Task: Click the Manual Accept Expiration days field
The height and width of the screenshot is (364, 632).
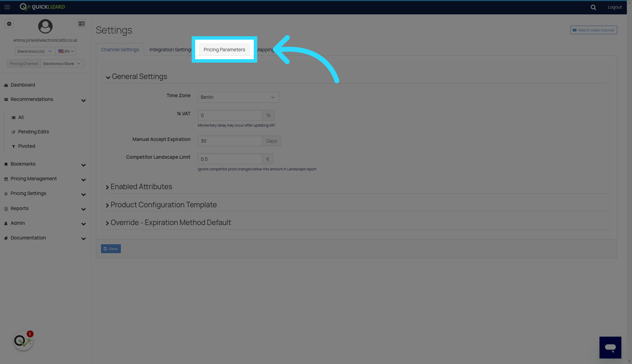Action: coord(230,141)
